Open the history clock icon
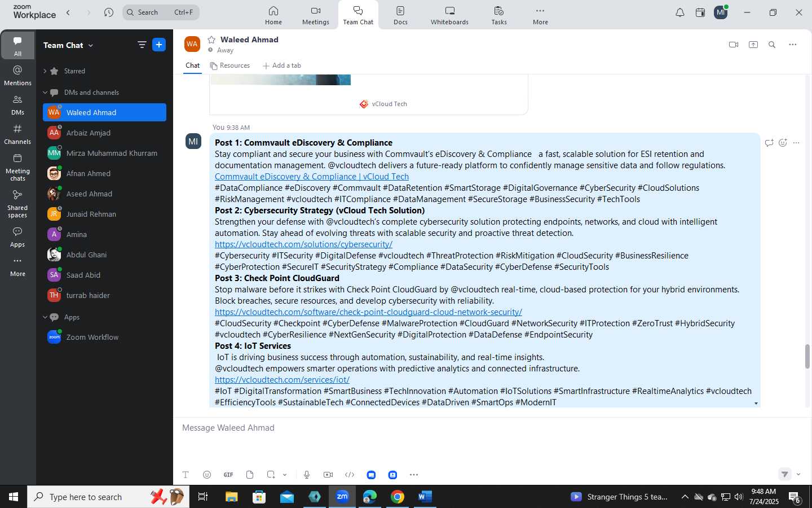812x508 pixels. pyautogui.click(x=109, y=12)
